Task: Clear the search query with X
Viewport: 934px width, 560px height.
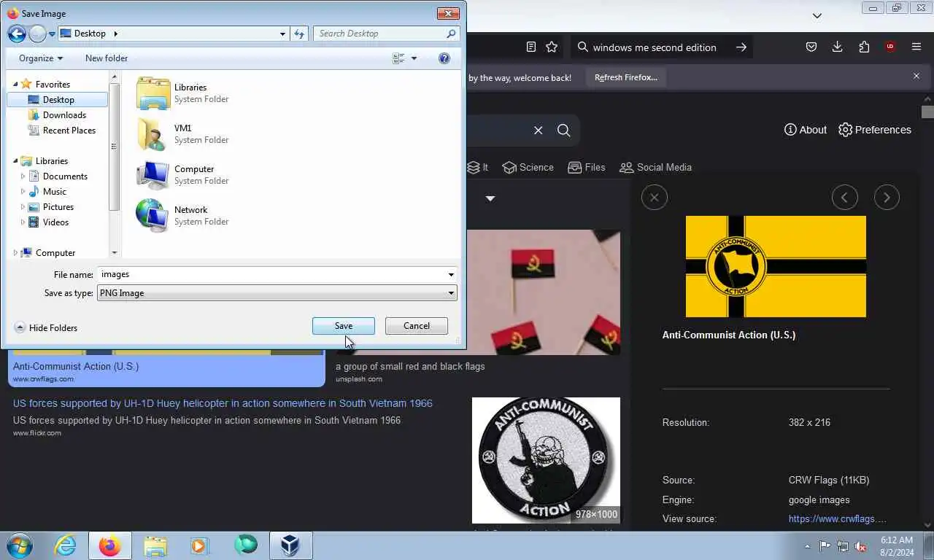Action: pyautogui.click(x=539, y=131)
